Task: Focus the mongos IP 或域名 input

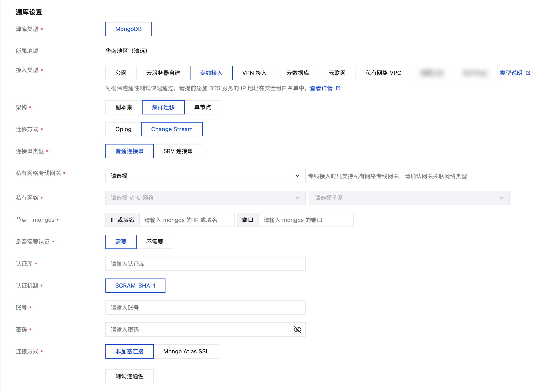Action: click(x=187, y=220)
